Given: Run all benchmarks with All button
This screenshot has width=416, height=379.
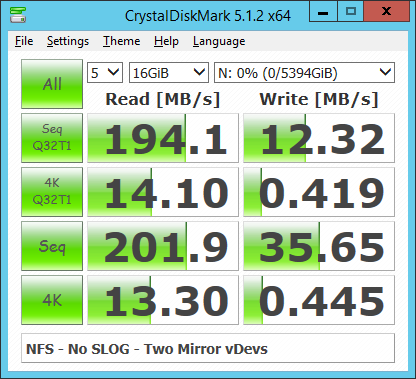Looking at the screenshot, I should [x=52, y=84].
